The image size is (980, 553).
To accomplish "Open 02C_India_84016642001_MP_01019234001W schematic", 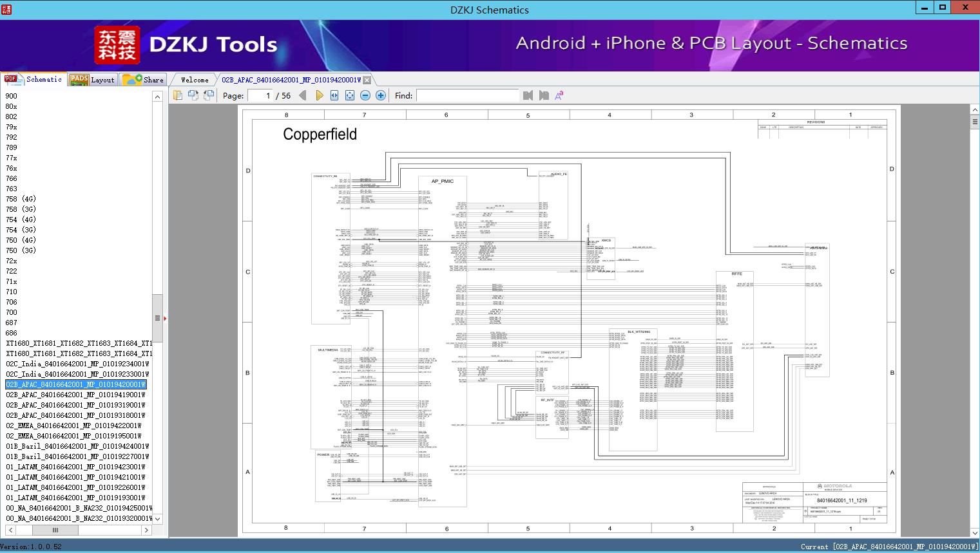I will point(77,364).
